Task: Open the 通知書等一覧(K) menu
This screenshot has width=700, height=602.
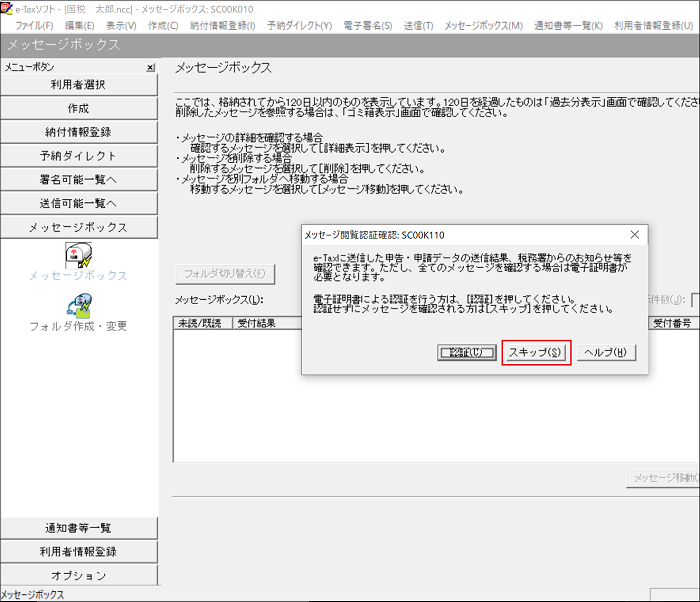Action: coord(568,25)
